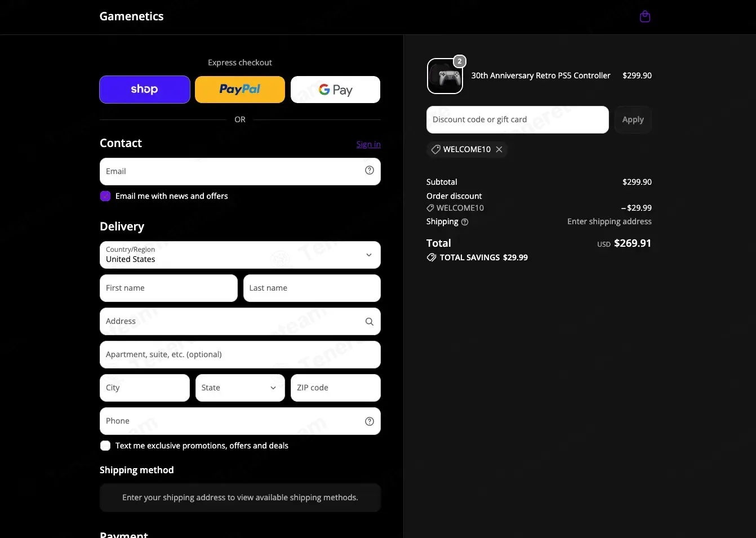
Task: Click the Address search magnifier icon
Action: coord(370,322)
